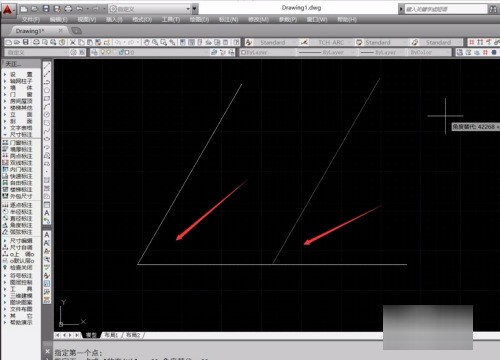The height and width of the screenshot is (360, 500).
Task: Open the workspace dropdown in the title bar
Action: pos(149,9)
